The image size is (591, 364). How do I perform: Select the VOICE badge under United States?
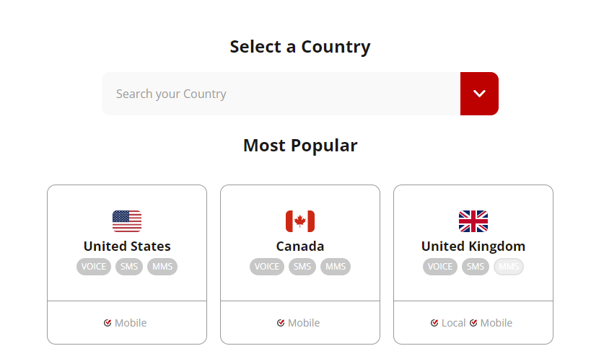coord(94,267)
